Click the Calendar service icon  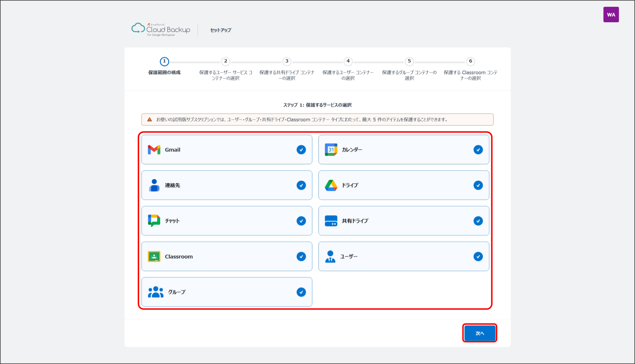[331, 150]
